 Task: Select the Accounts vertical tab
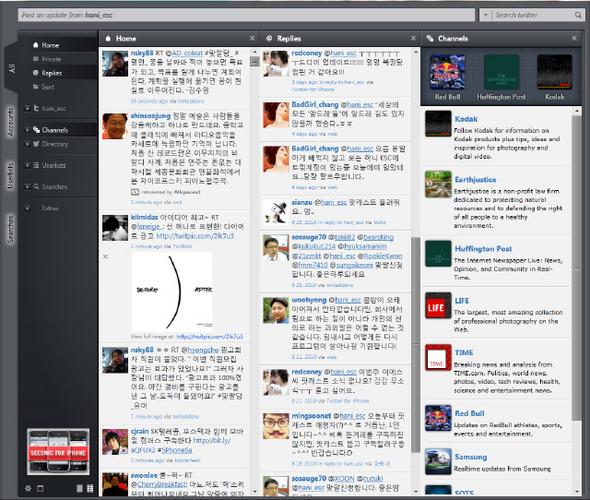11,122
